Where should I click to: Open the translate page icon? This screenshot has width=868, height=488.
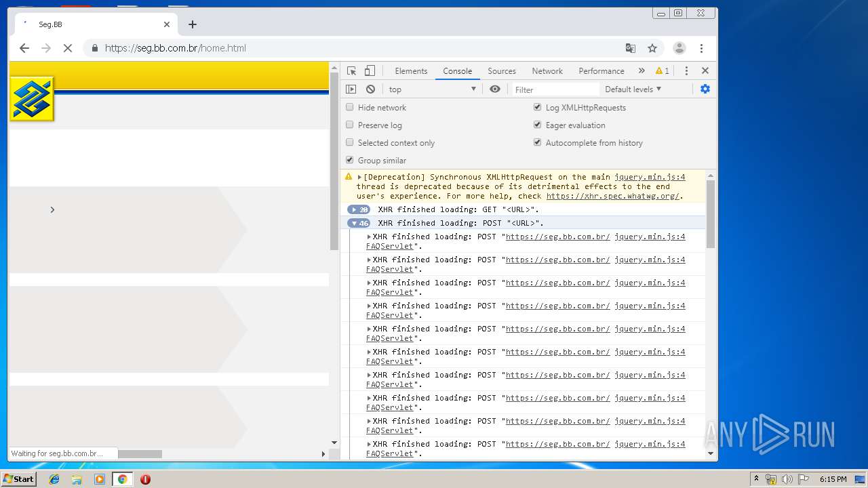click(x=631, y=48)
